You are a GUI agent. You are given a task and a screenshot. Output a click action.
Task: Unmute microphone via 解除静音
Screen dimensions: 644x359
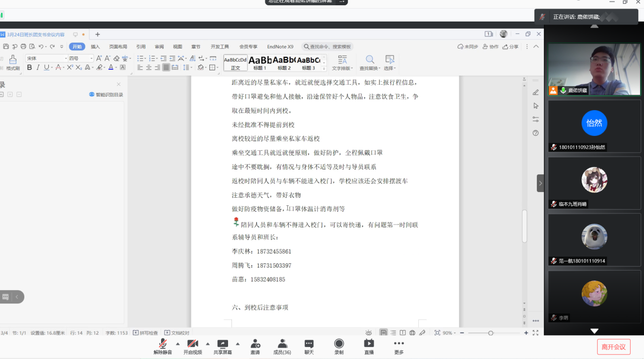[163, 347]
